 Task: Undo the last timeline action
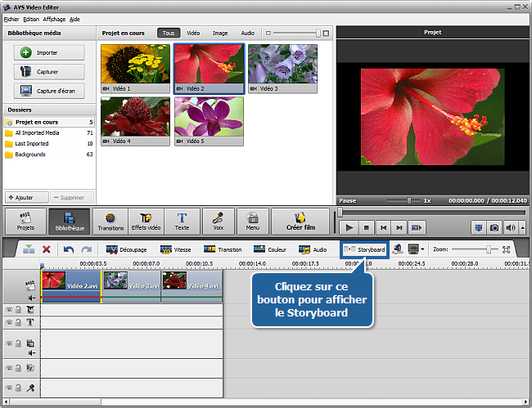(69, 249)
